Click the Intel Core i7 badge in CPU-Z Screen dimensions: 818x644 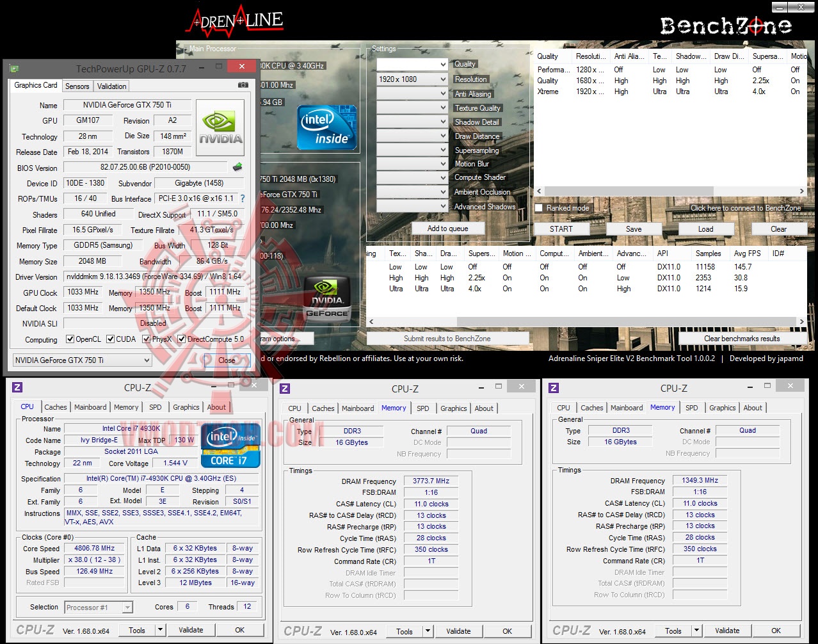point(231,446)
